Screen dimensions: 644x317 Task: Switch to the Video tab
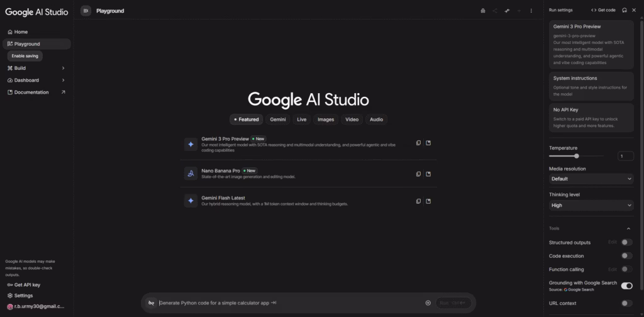[352, 120]
